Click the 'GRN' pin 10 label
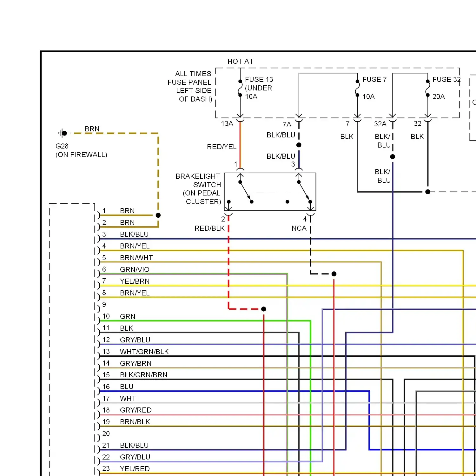Image resolution: width=476 pixels, height=476 pixels. [x=128, y=316]
